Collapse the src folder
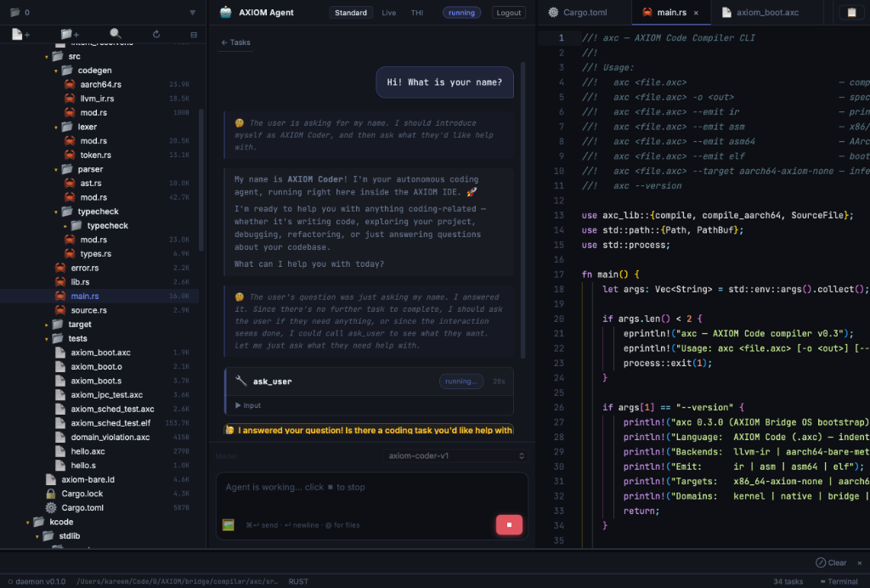The width and height of the screenshot is (870, 588). point(47,57)
